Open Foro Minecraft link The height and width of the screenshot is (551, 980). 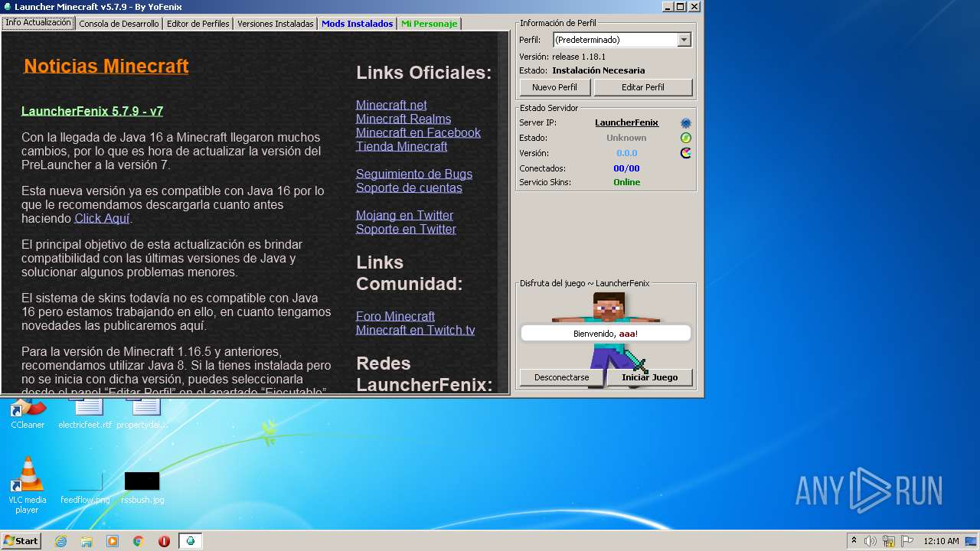coord(395,316)
